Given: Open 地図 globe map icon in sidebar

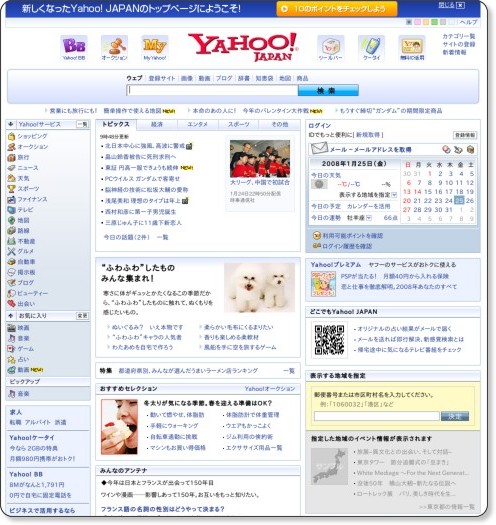Looking at the screenshot, I should [11, 220].
